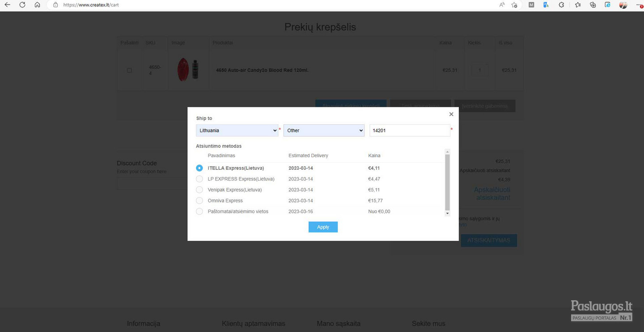Open the product thumbnail image
Image resolution: width=644 pixels, height=332 pixels.
pos(188,69)
